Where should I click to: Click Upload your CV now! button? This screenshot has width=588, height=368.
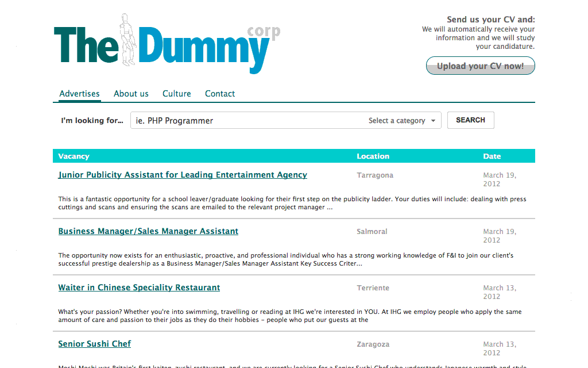tap(480, 66)
